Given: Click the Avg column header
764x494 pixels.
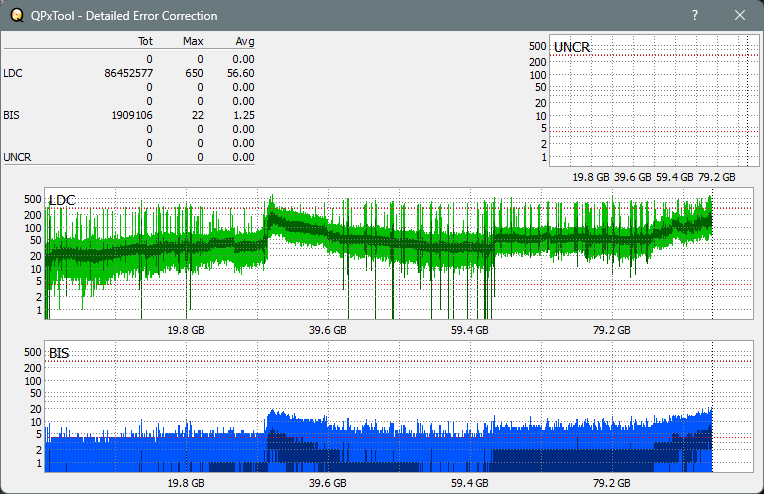Looking at the screenshot, I should [245, 41].
